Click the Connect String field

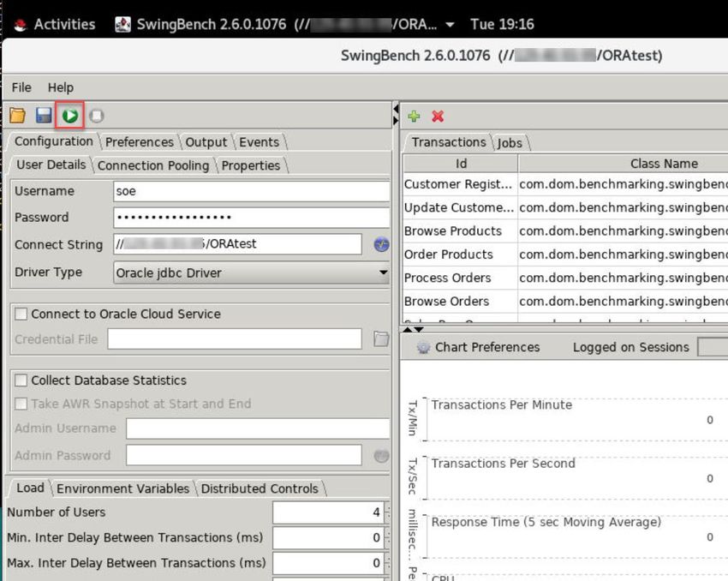[x=237, y=244]
